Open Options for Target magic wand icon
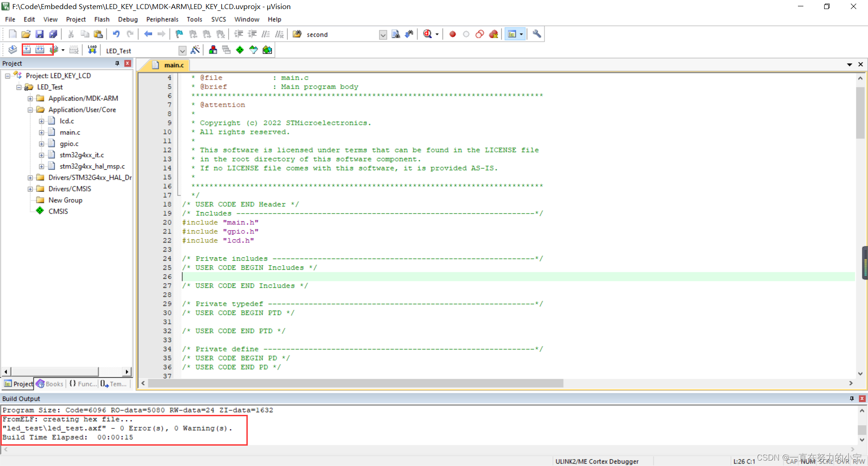 [x=195, y=50]
